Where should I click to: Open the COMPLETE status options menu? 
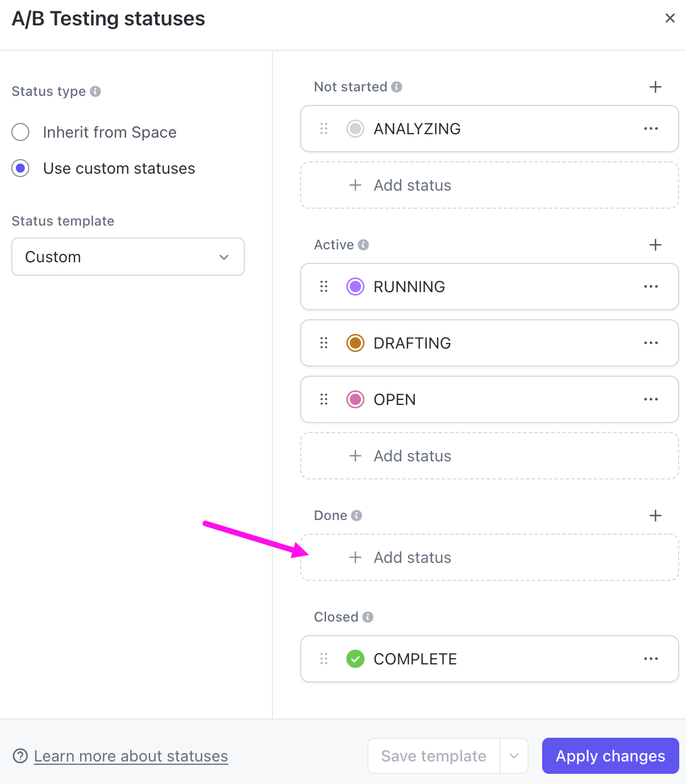(x=650, y=659)
